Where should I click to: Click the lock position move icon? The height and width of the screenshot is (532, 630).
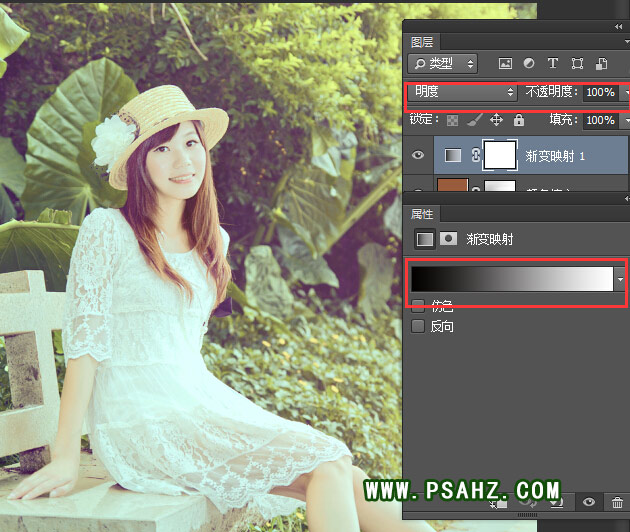click(x=496, y=120)
